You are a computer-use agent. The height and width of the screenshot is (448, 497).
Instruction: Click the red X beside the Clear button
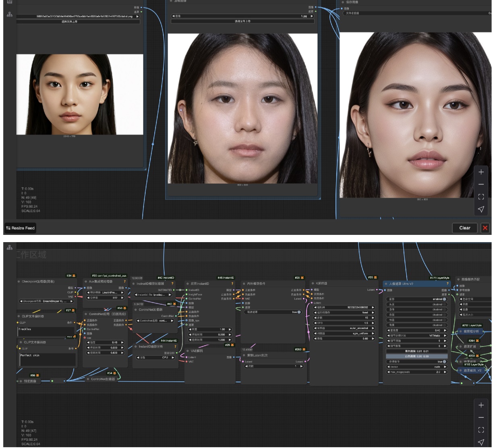(485, 228)
